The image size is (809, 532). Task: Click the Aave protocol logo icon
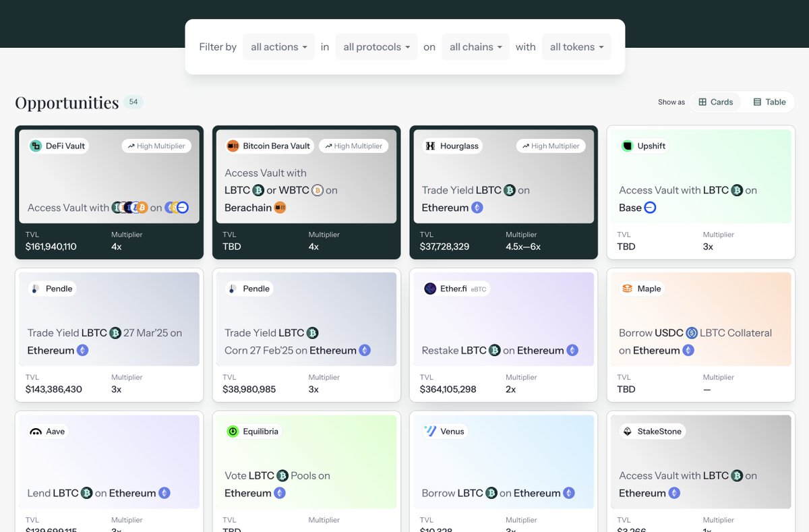[36, 432]
